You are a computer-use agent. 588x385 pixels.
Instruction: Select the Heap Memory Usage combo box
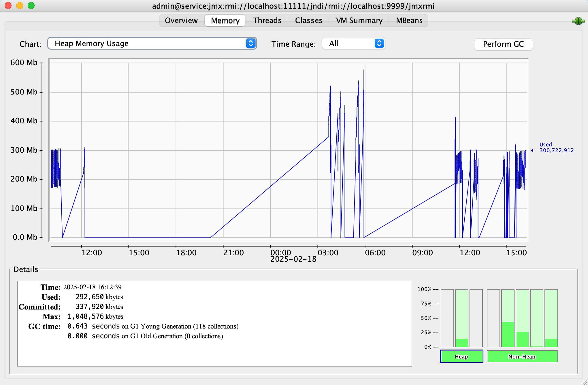pos(152,44)
